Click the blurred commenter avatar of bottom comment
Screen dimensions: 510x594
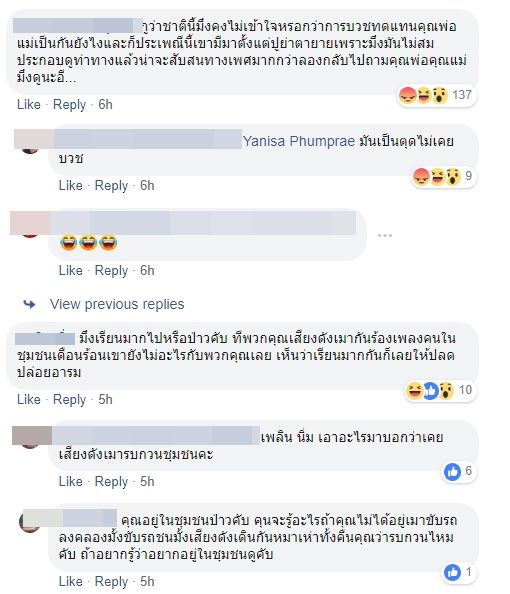30,521
